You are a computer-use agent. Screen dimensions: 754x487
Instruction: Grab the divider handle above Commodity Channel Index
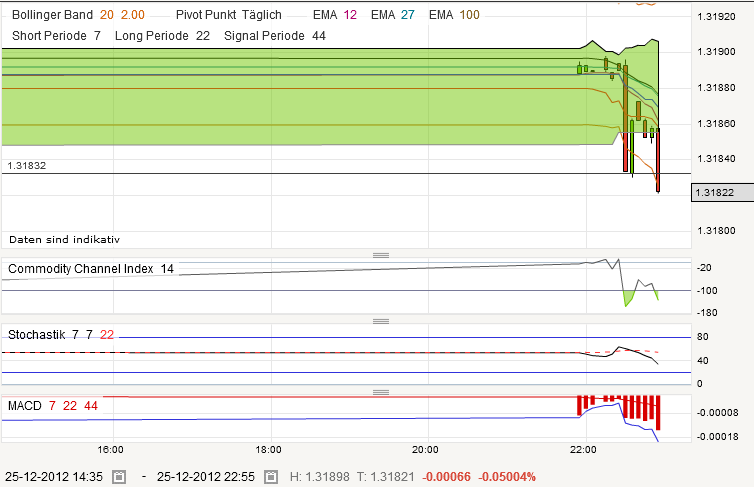(x=381, y=255)
